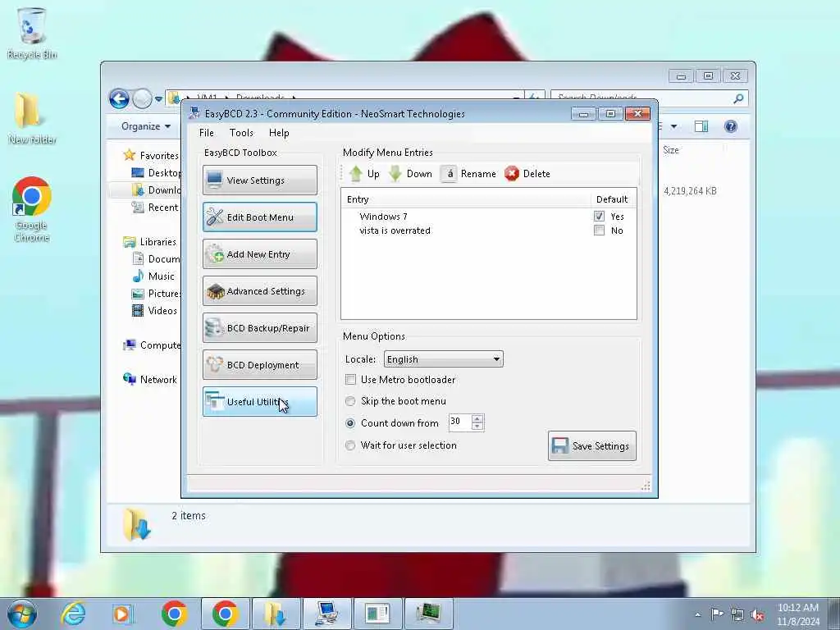Go back in Explorer window
Viewport: 840px width, 630px height.
tap(119, 98)
